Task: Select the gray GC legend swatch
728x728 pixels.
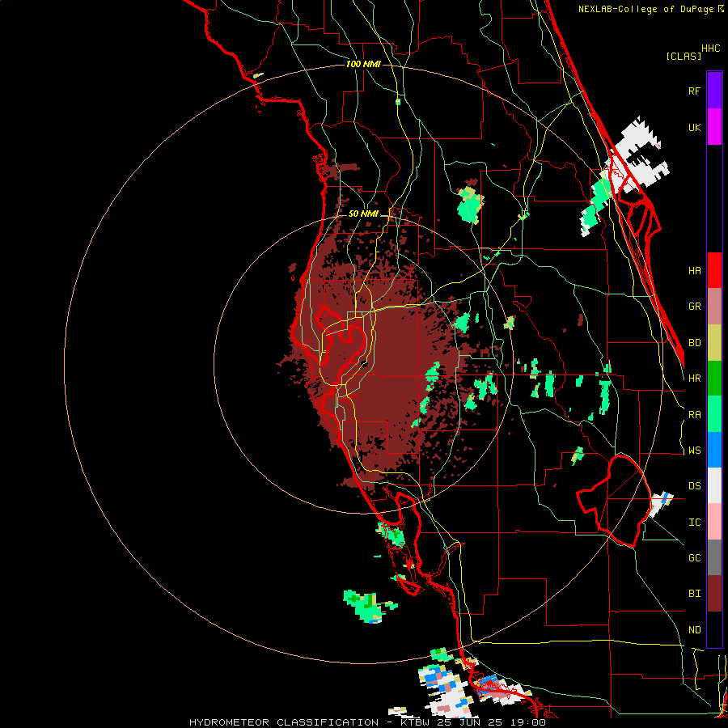Action: click(714, 557)
